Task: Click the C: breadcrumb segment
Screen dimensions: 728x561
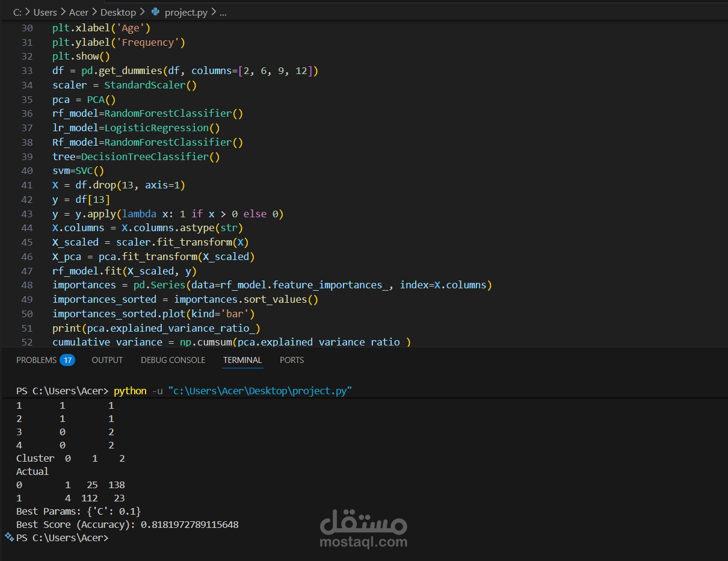Action: click(17, 12)
